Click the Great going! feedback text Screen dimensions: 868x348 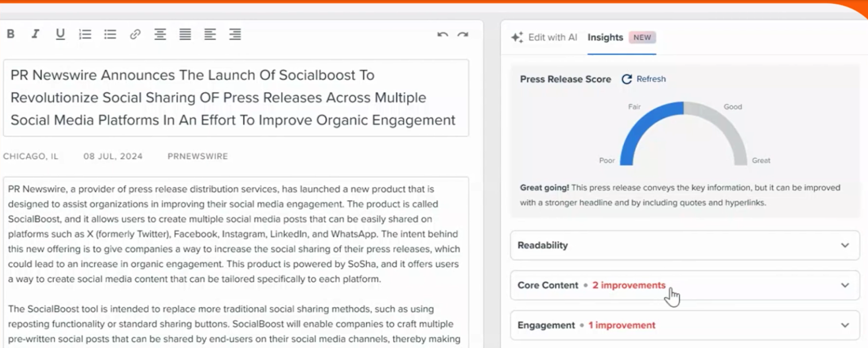pyautogui.click(x=545, y=187)
